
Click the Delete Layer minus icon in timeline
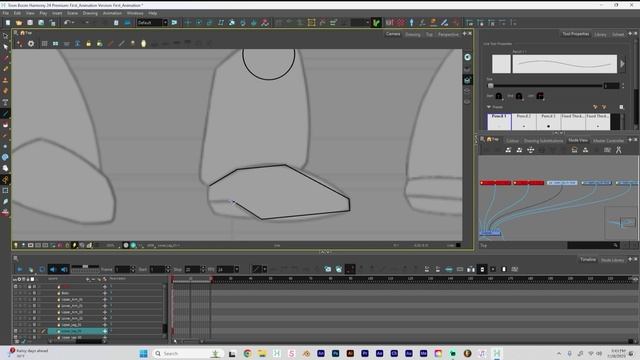(x=93, y=279)
